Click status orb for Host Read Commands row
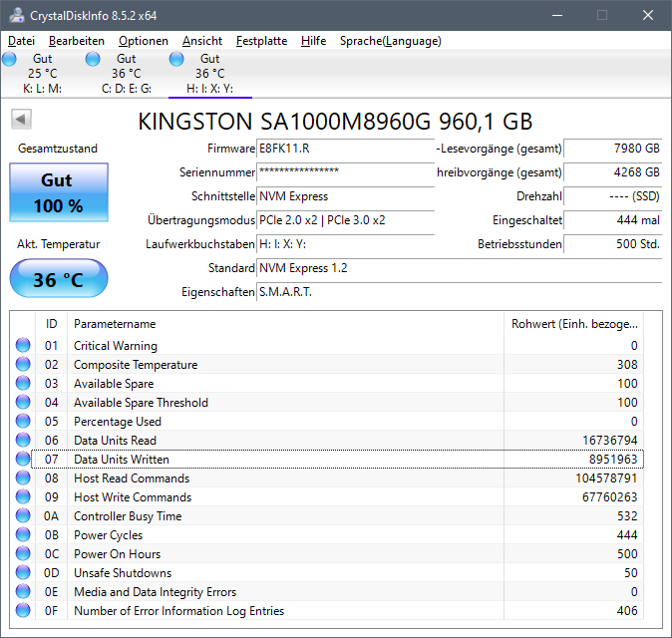Screen dimensions: 672x638 (x=23, y=478)
